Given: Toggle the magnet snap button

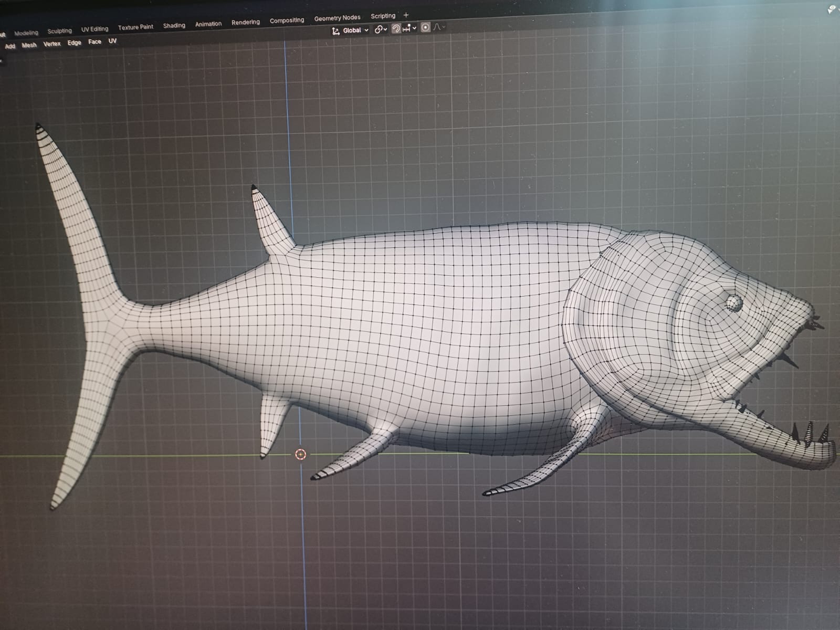Looking at the screenshot, I should pos(396,28).
